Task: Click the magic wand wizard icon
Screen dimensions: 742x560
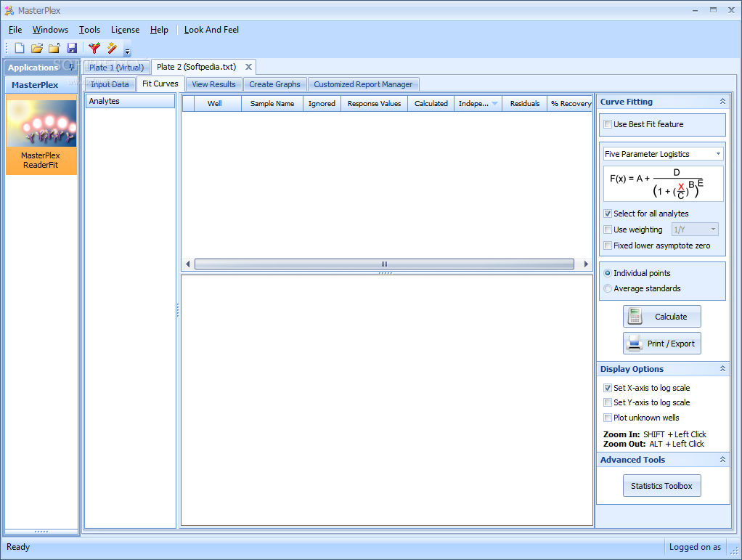Action: tap(112, 48)
